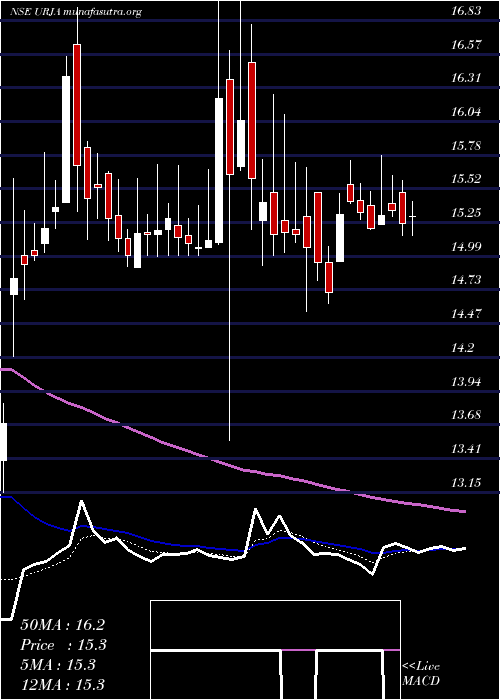Screen dimensions: 500x700
Task: Click the 13.15 price axis label
Action: coord(466,482)
